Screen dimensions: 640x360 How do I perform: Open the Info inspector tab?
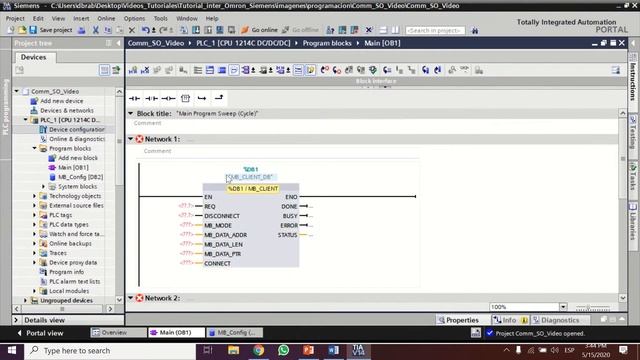(x=509, y=320)
